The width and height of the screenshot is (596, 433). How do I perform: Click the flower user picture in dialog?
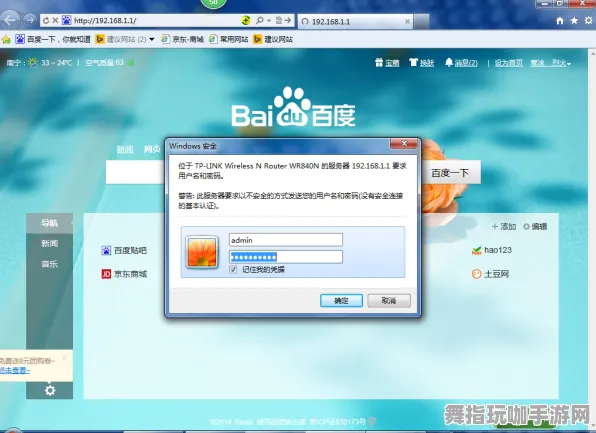point(202,252)
